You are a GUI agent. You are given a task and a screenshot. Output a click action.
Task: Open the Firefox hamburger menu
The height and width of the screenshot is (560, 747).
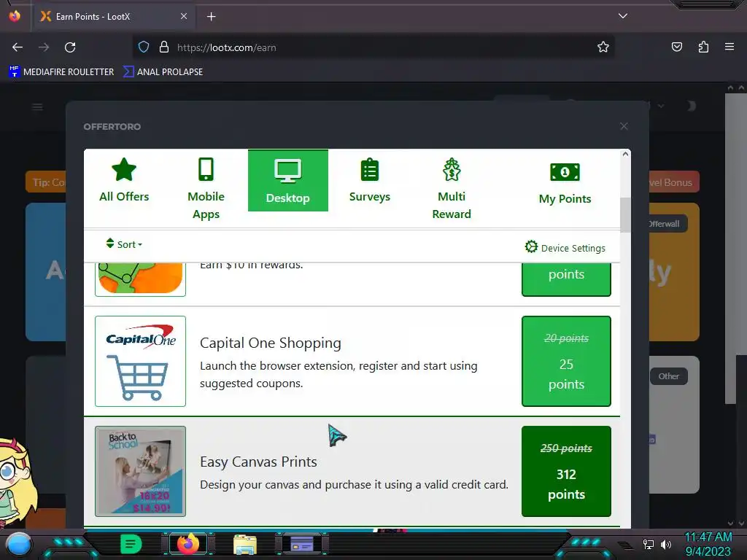pyautogui.click(x=729, y=47)
